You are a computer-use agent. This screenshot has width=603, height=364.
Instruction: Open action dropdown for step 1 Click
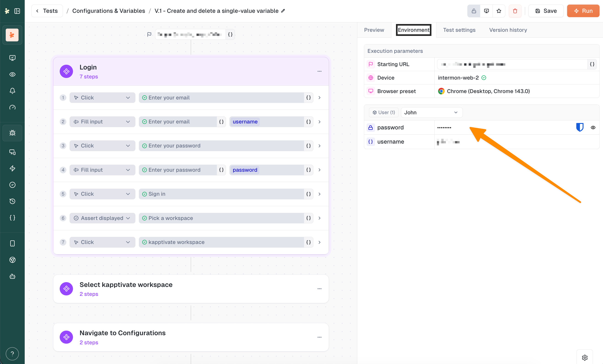(x=102, y=98)
